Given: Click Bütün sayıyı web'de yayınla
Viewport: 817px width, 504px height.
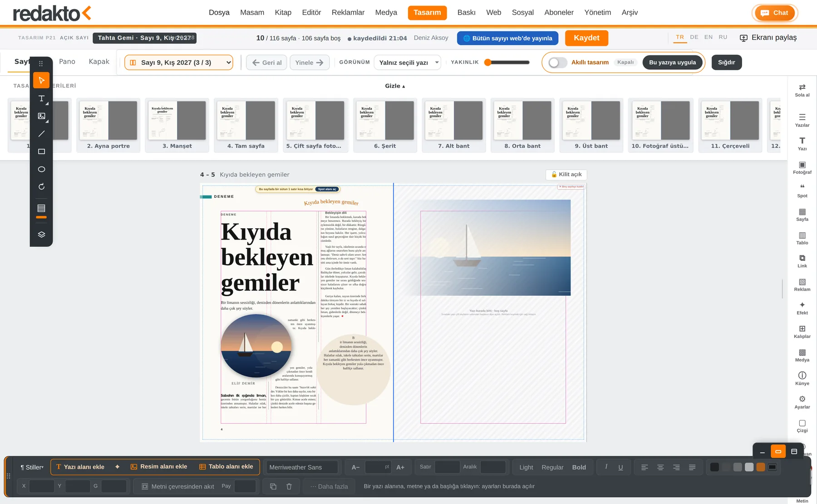Looking at the screenshot, I should coord(507,38).
